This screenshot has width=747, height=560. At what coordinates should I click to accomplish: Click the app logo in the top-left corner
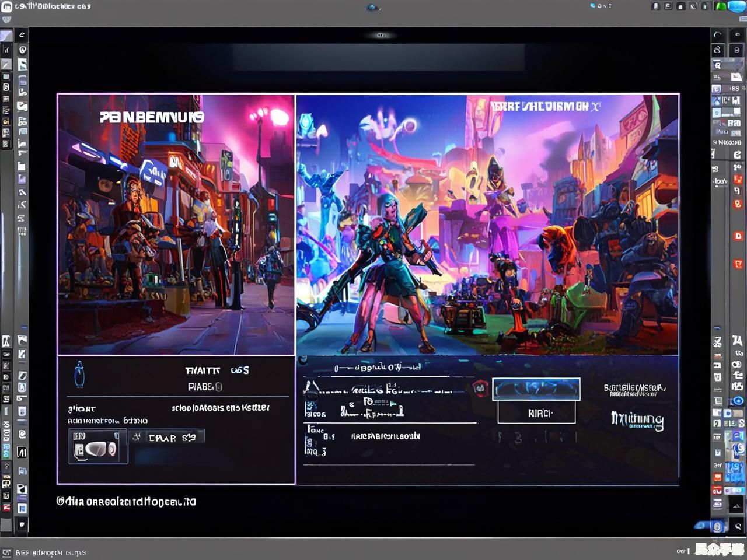[x=6, y=6]
